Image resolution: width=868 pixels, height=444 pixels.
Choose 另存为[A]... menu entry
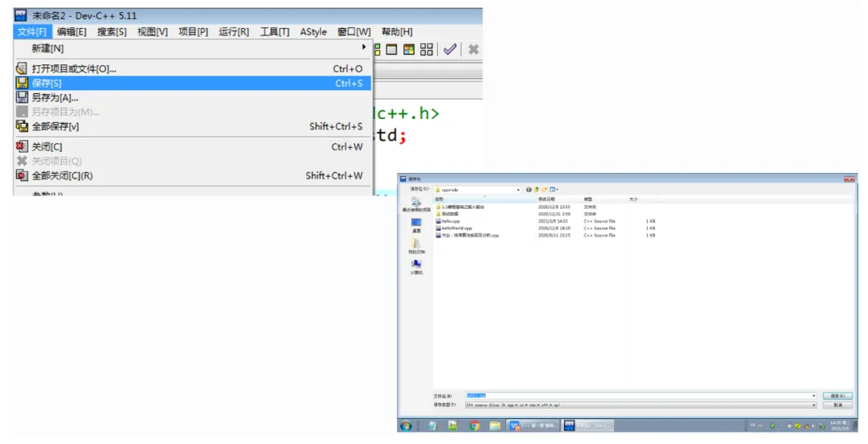coord(193,97)
